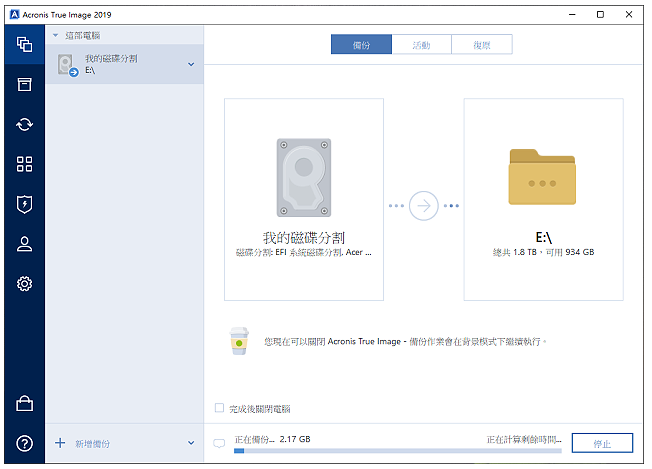Open the store shopping bag icon
The width and height of the screenshot is (652, 469).
(x=25, y=403)
